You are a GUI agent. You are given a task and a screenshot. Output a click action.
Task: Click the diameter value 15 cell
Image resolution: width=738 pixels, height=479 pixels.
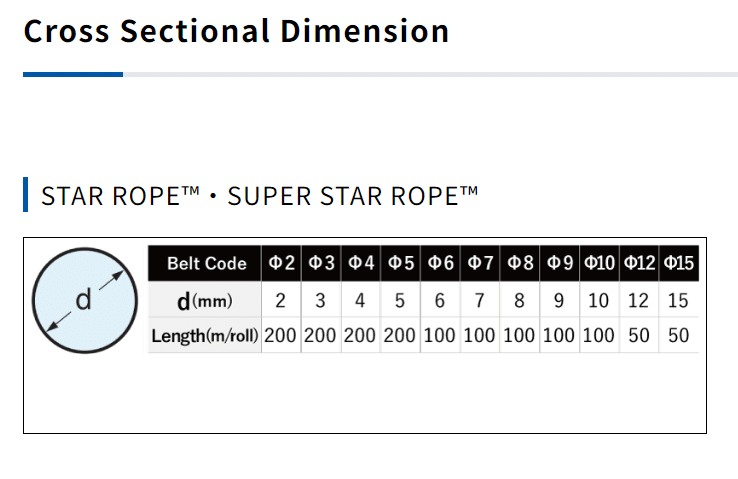point(679,300)
